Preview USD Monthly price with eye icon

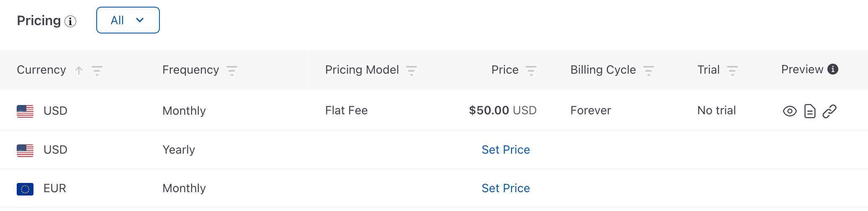[790, 111]
